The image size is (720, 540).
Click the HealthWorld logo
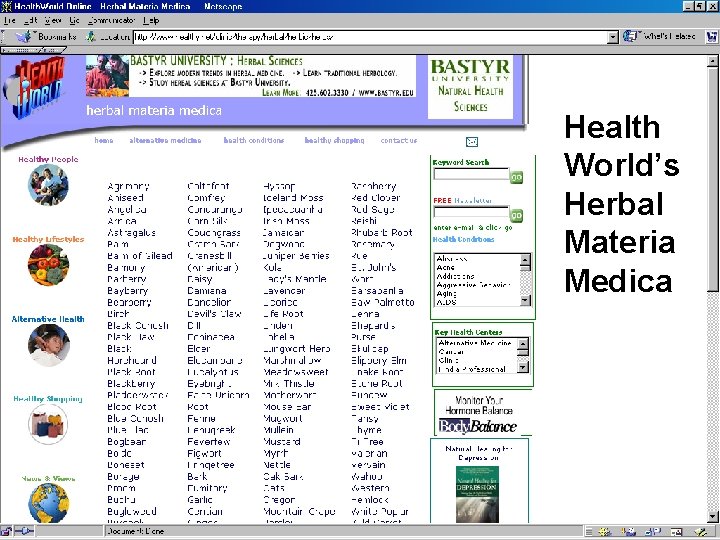point(34,88)
